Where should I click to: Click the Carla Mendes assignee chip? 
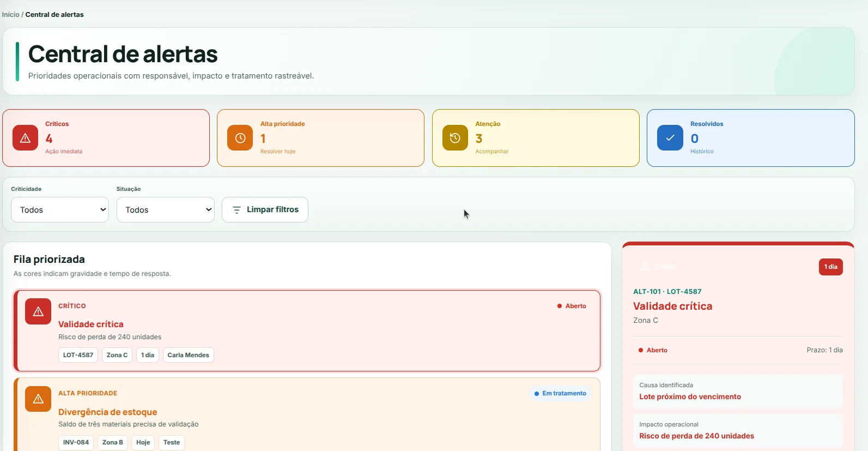click(x=188, y=355)
